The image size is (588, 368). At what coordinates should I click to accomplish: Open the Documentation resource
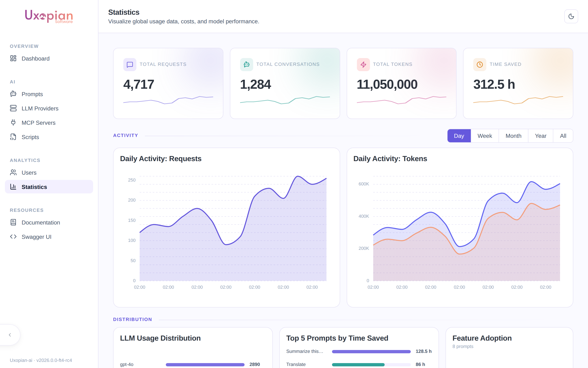[49, 222]
